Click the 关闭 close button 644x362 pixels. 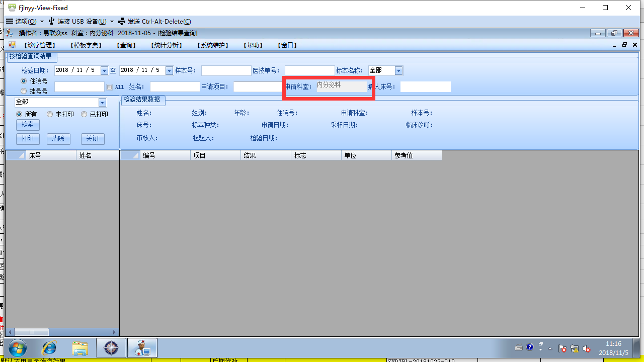click(93, 139)
